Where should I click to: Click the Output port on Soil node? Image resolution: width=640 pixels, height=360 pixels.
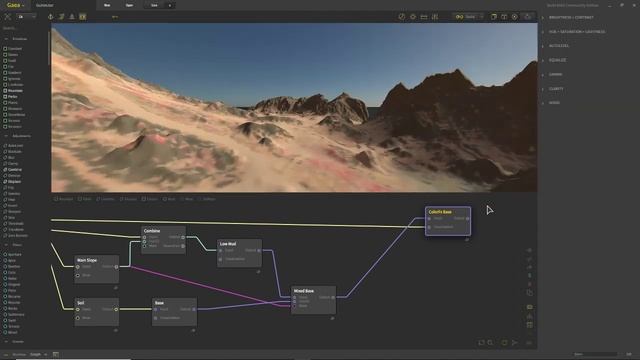[116, 309]
